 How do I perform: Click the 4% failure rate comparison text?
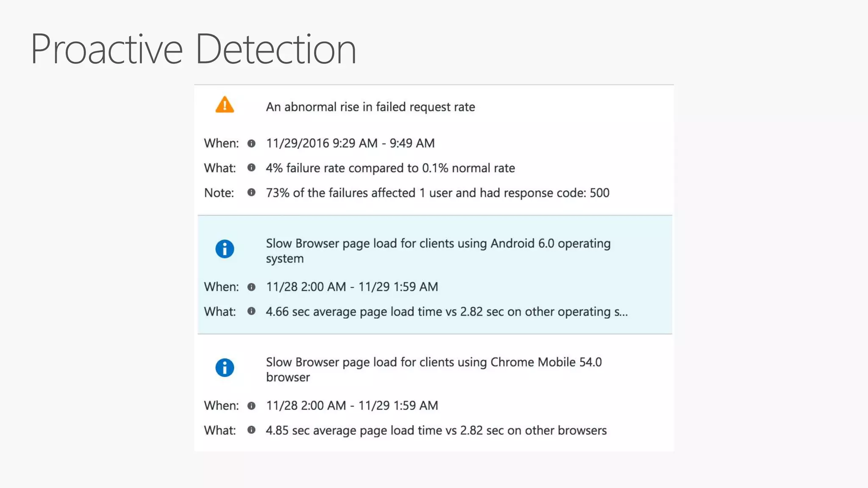[390, 168]
